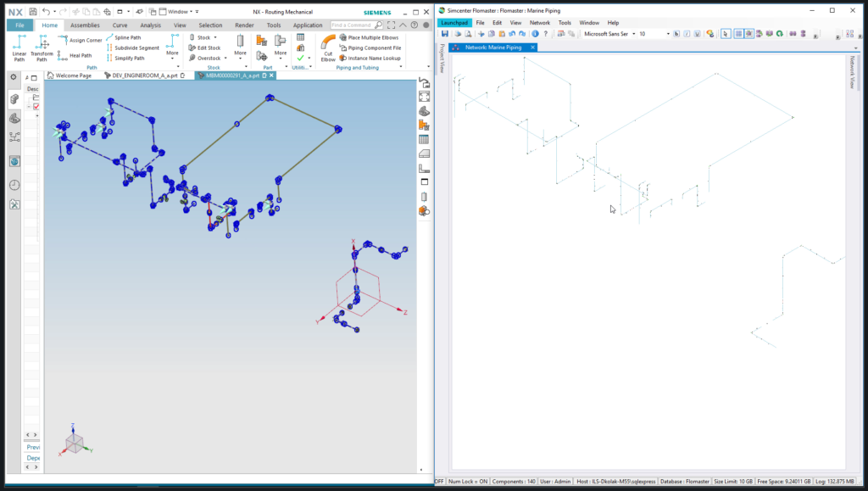Toggle the red checkbox in navigator tree
868x491 pixels.
36,106
